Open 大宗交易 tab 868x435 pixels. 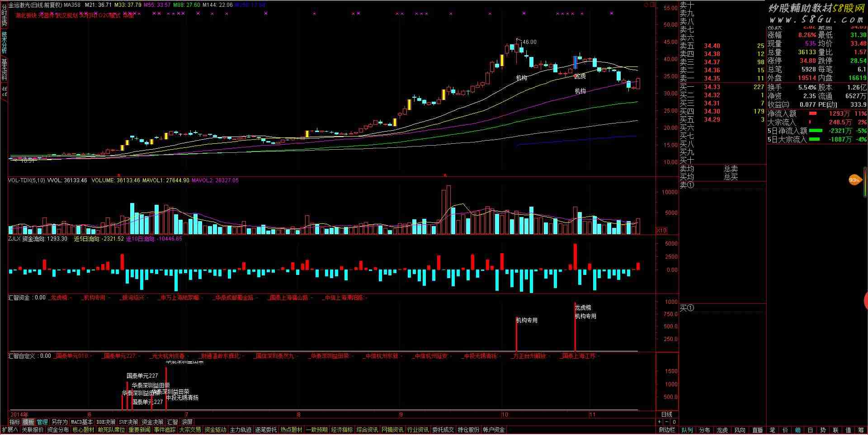pyautogui.click(x=190, y=430)
